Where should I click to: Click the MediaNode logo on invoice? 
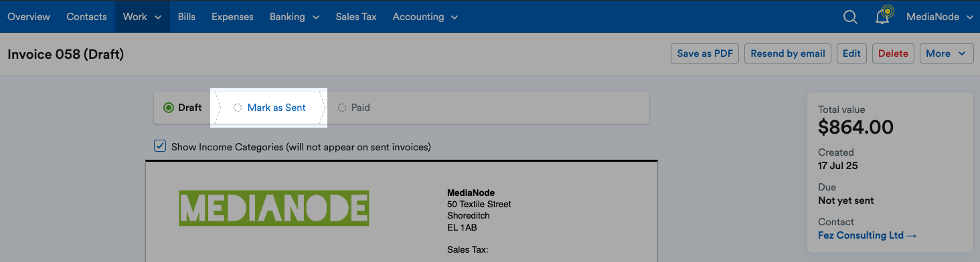pyautogui.click(x=274, y=208)
